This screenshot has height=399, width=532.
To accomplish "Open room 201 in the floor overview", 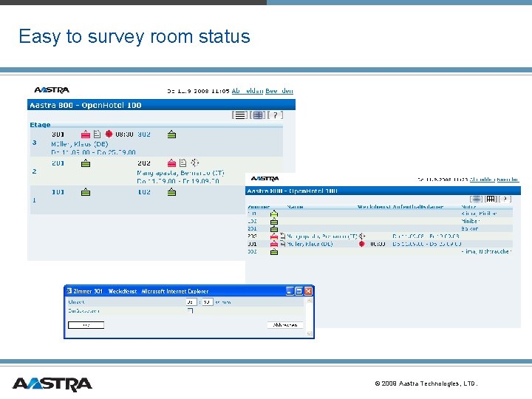I will (x=58, y=163).
